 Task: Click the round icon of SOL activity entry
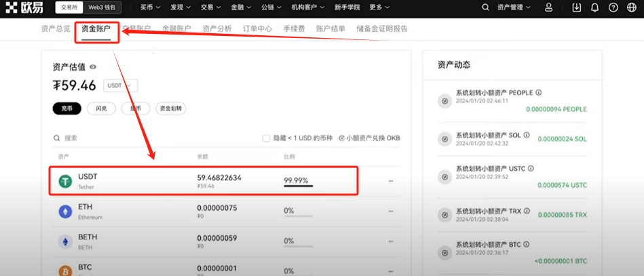(x=444, y=139)
